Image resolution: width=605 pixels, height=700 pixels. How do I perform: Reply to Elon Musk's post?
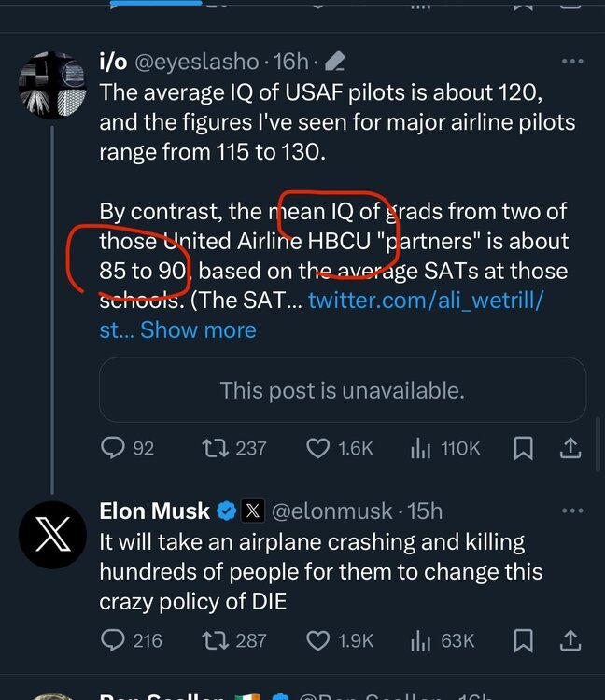click(113, 640)
